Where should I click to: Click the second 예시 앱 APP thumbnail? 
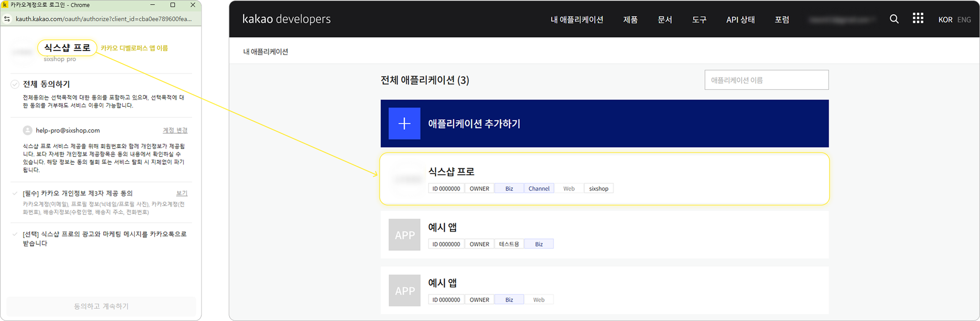tap(405, 290)
